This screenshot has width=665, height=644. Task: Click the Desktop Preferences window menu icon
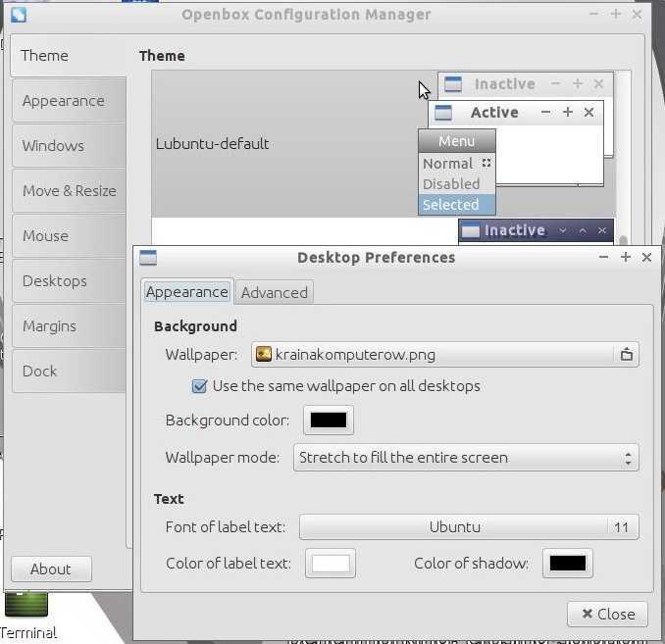pos(148,258)
